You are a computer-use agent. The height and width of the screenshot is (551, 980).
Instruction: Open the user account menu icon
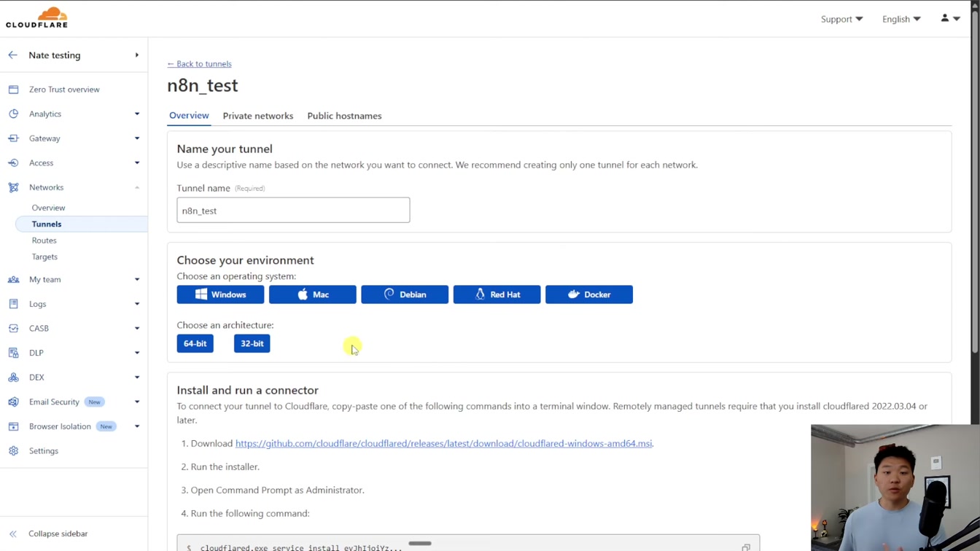click(950, 18)
